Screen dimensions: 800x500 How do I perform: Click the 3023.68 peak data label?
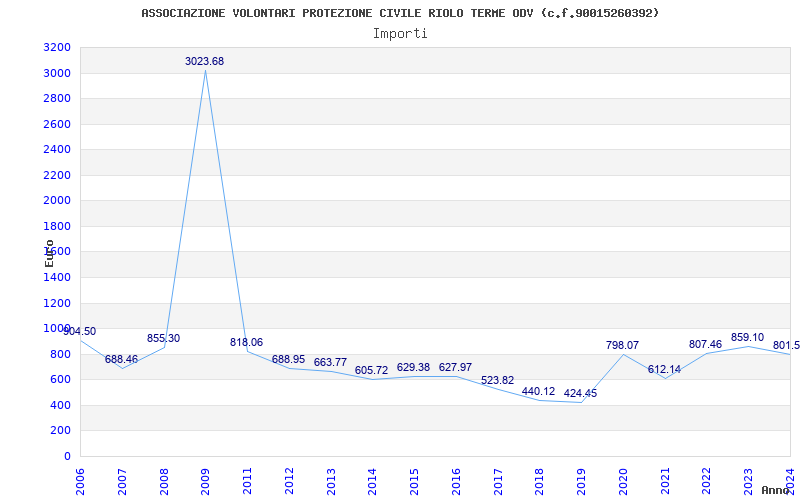click(x=204, y=62)
